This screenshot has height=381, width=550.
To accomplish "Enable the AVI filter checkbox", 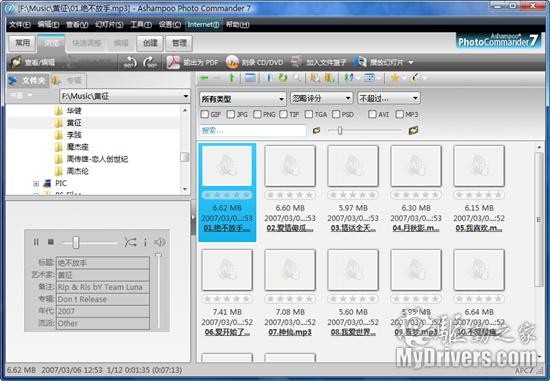I will [372, 114].
